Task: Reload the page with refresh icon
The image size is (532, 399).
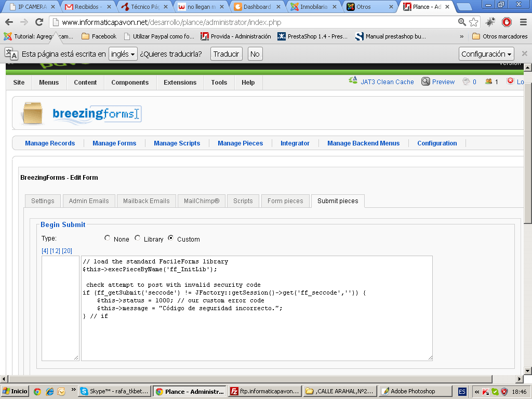Action: click(x=39, y=22)
